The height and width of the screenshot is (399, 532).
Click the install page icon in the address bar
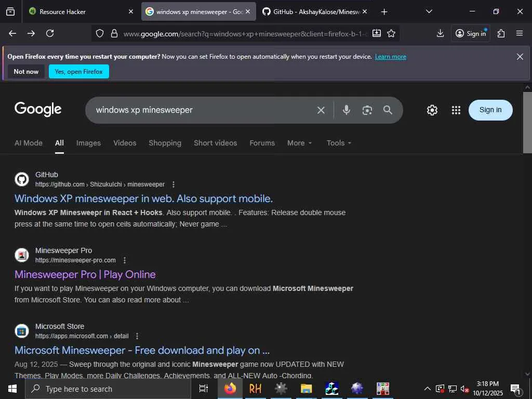(x=376, y=33)
